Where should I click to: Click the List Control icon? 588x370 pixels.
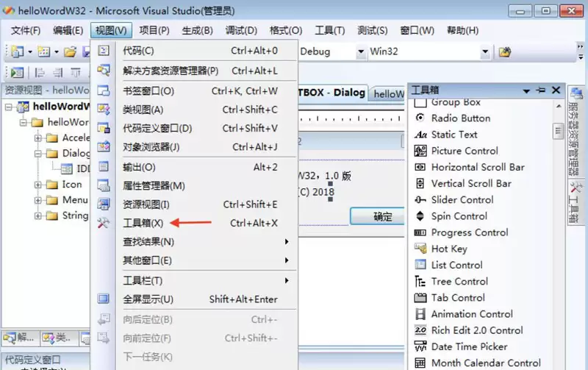point(420,265)
